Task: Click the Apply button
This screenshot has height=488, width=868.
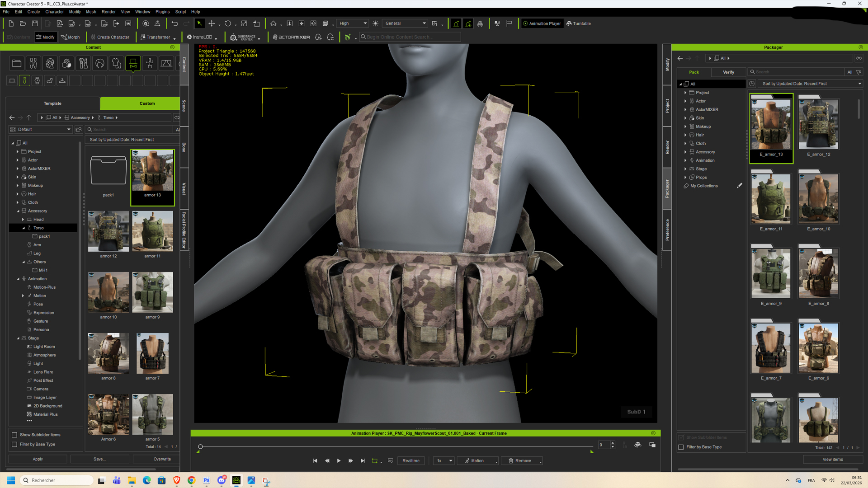Action: click(38, 459)
